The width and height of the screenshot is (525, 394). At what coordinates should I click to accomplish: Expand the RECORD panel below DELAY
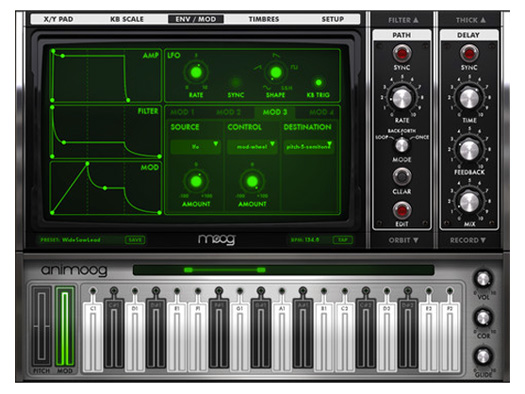(x=468, y=240)
